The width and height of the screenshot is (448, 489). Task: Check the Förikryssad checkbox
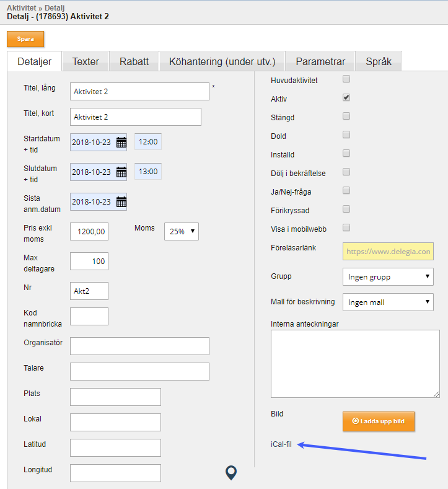click(346, 209)
